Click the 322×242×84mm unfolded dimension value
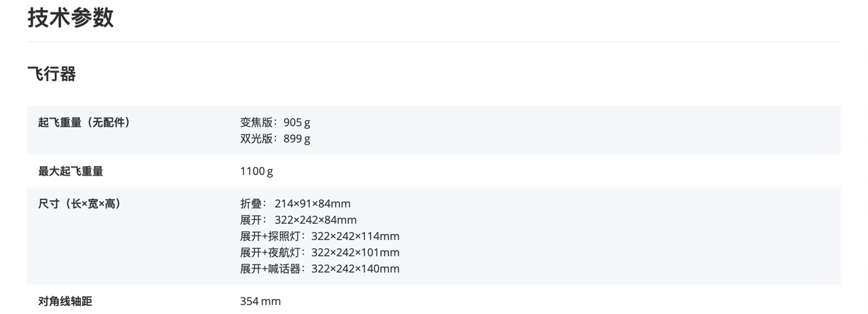The height and width of the screenshot is (314, 868). [x=315, y=220]
